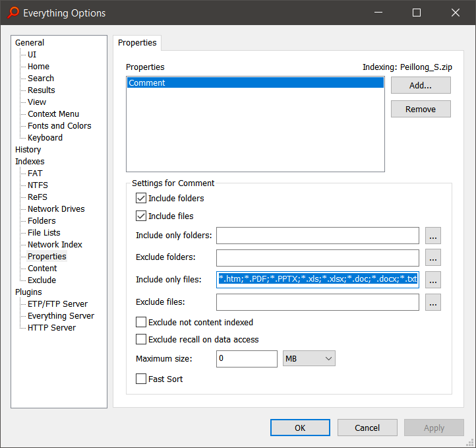Open the View options page
Screen dimensions: 476x448
[x=37, y=102]
